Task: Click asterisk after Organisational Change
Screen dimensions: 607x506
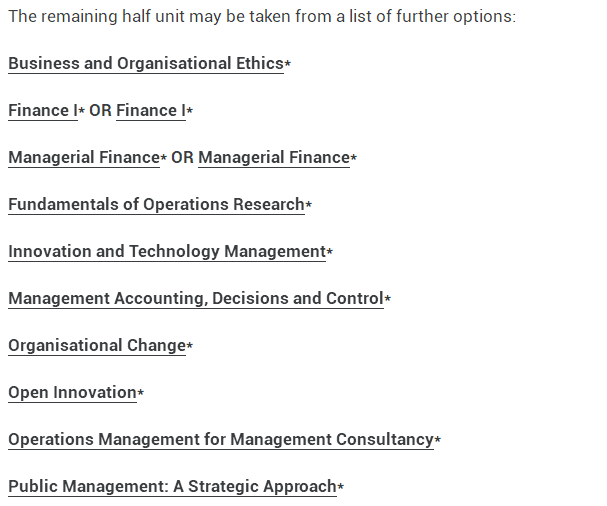Action: point(190,345)
